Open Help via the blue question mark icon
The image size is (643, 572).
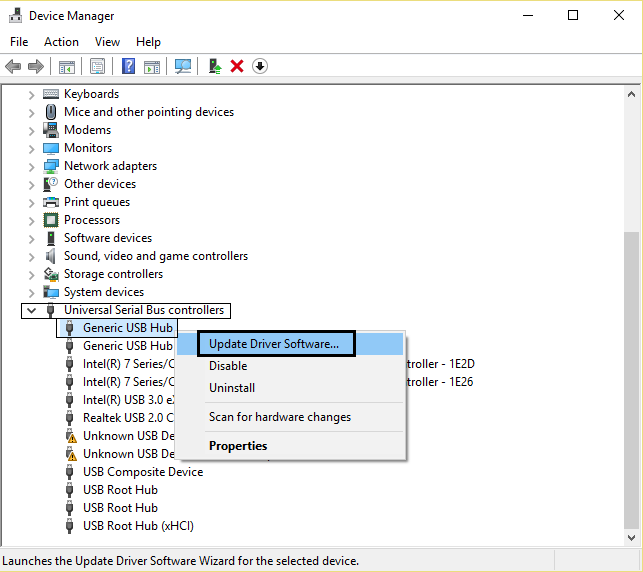pos(128,66)
